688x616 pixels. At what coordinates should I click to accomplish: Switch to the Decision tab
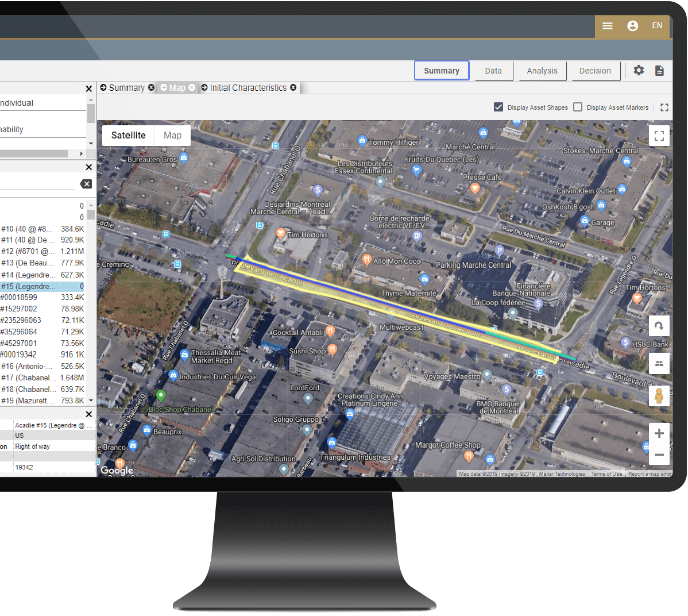click(x=595, y=71)
